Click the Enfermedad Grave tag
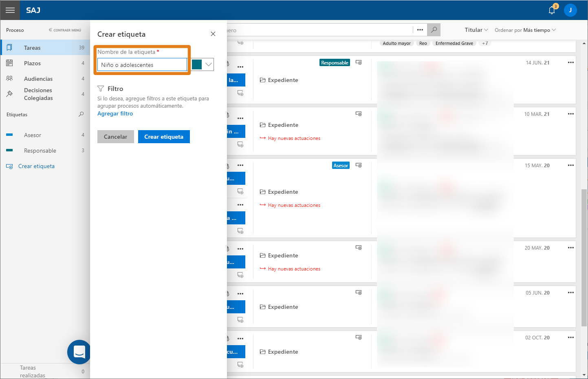 point(454,43)
